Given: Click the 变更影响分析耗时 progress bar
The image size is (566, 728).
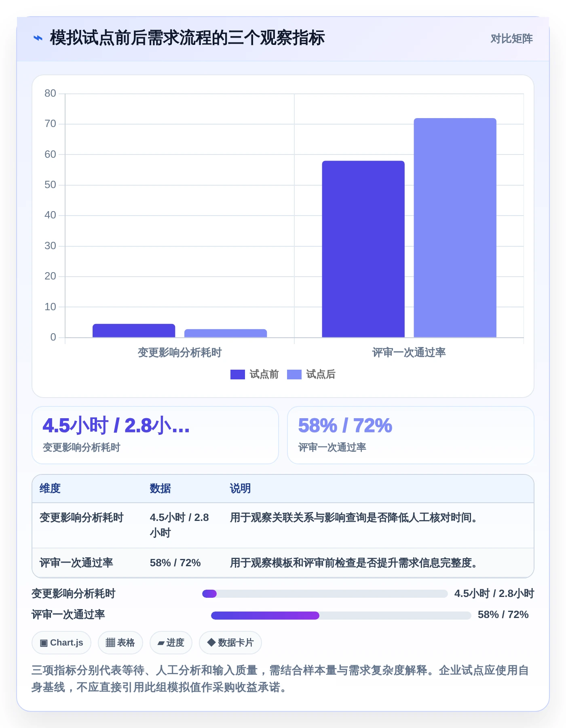Looking at the screenshot, I should pyautogui.click(x=325, y=594).
